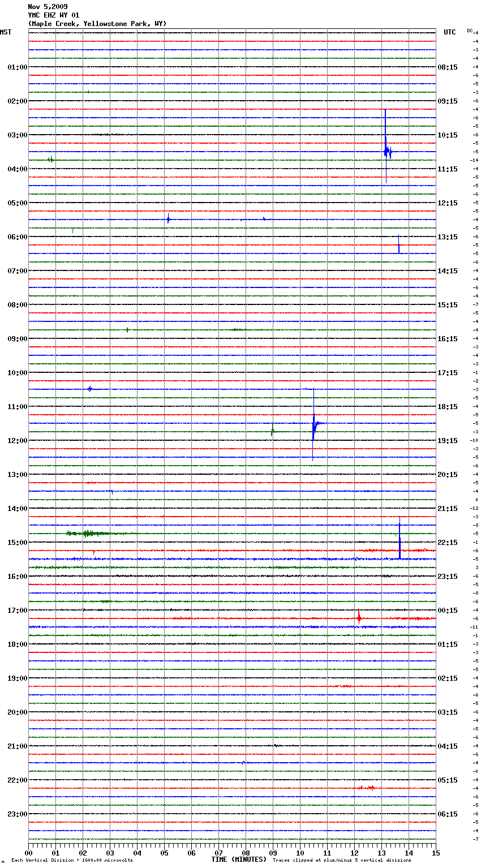Select the '21:00' MST time label

tap(18, 746)
